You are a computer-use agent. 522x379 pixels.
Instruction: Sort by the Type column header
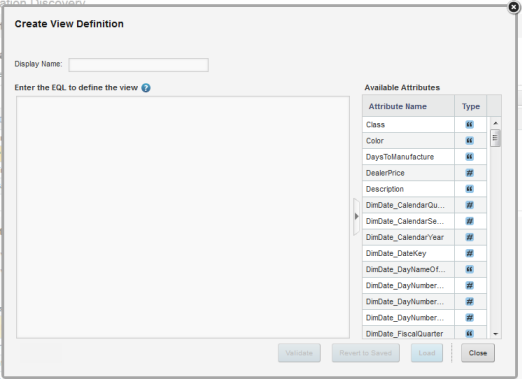point(471,106)
